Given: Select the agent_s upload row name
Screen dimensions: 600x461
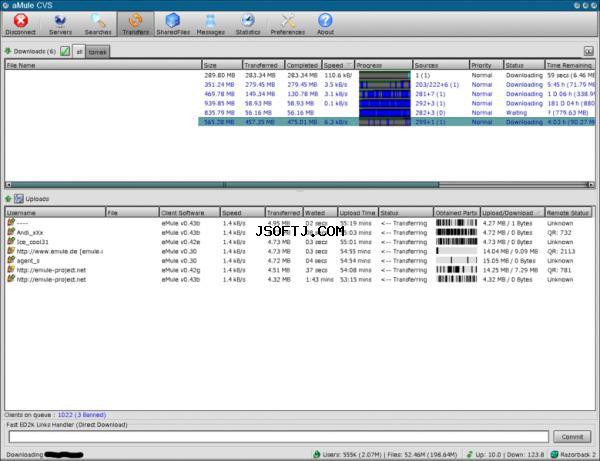Looking at the screenshot, I should coord(28,261).
